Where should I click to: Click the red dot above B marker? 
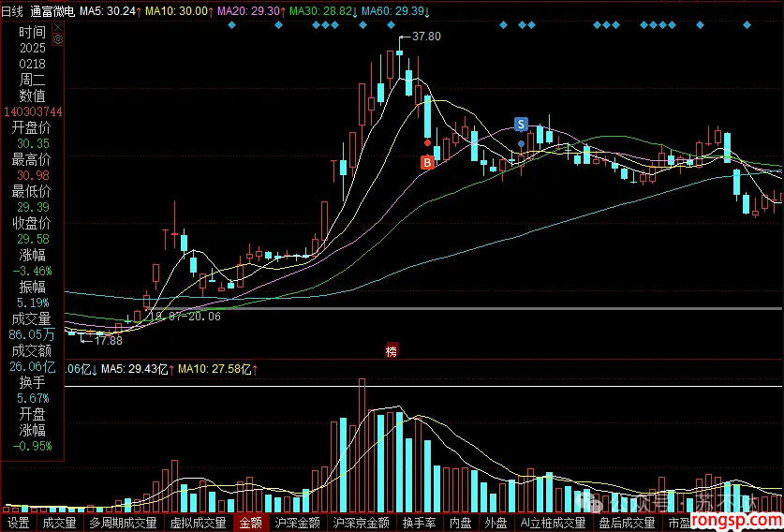(427, 143)
